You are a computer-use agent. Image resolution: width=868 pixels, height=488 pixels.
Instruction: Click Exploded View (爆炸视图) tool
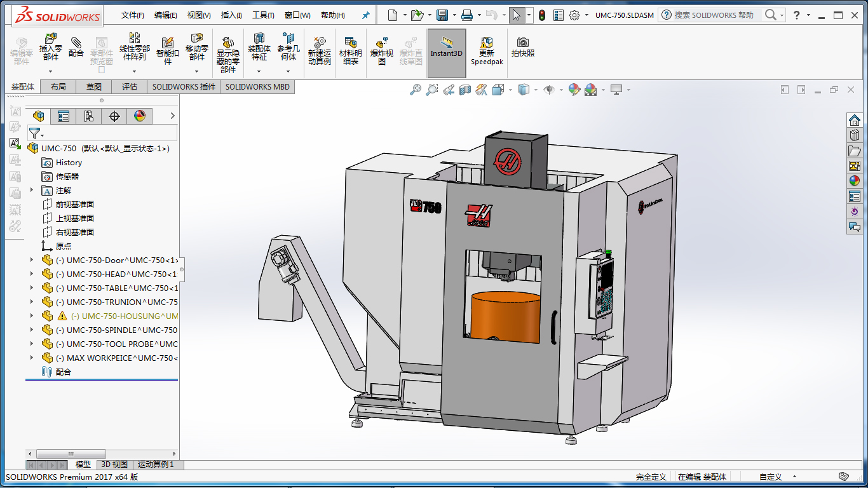coord(382,51)
